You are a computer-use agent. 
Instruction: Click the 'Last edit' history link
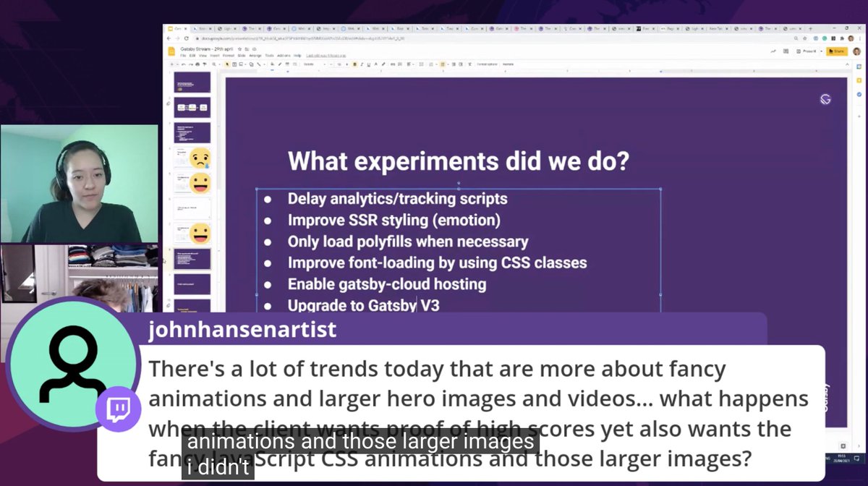point(326,56)
